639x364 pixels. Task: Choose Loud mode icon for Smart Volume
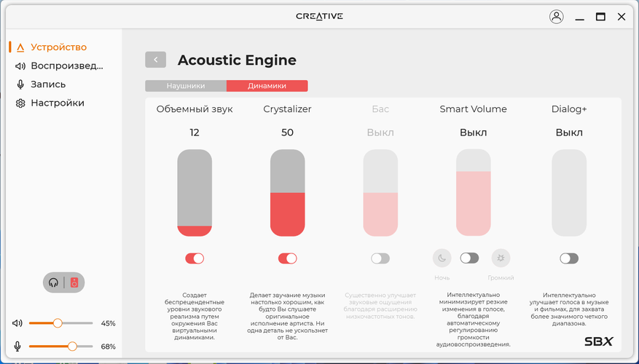(x=501, y=258)
